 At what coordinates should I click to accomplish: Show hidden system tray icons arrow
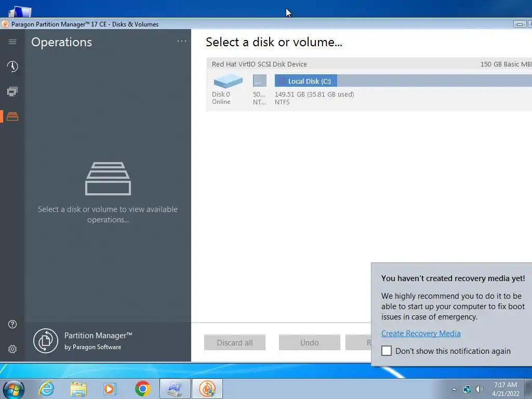(454, 389)
